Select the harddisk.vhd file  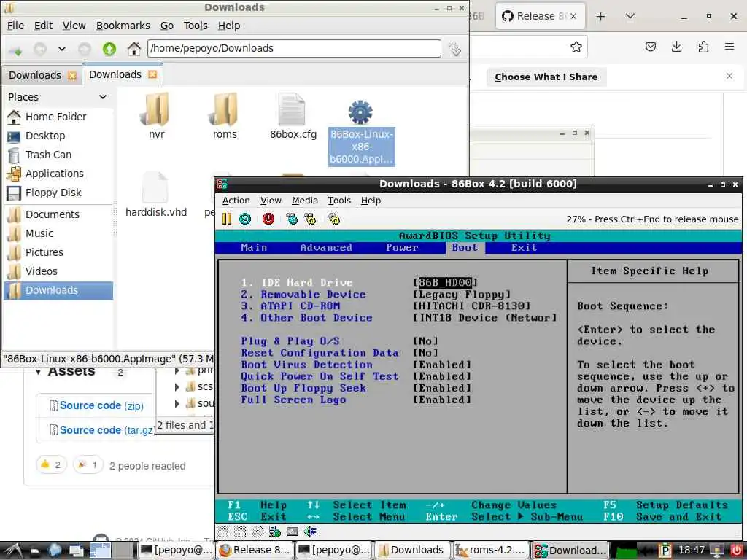tap(156, 195)
